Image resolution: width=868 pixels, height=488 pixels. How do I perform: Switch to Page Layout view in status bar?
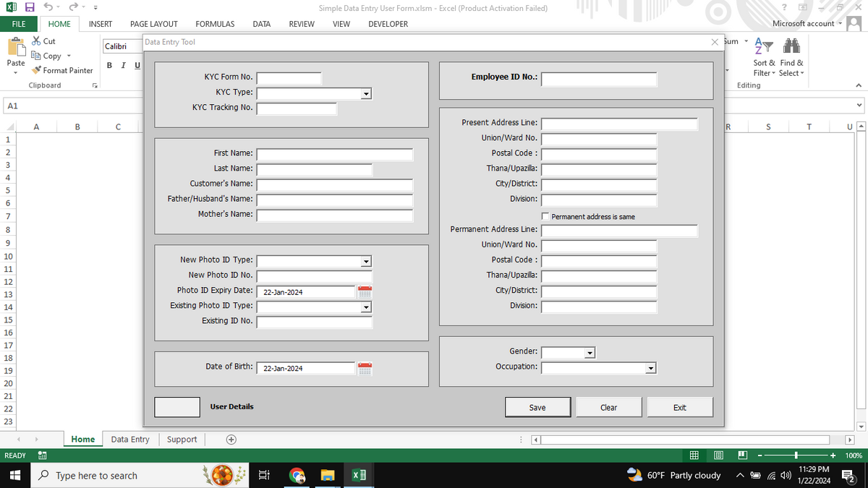coord(719,455)
